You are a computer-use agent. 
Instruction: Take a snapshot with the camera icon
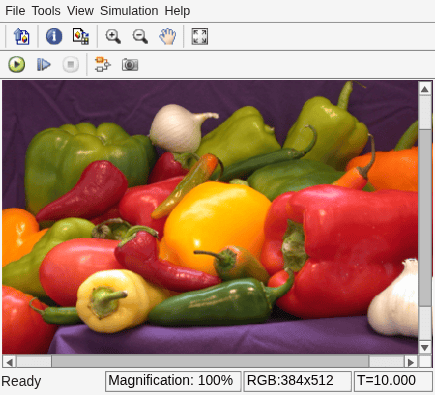point(130,64)
